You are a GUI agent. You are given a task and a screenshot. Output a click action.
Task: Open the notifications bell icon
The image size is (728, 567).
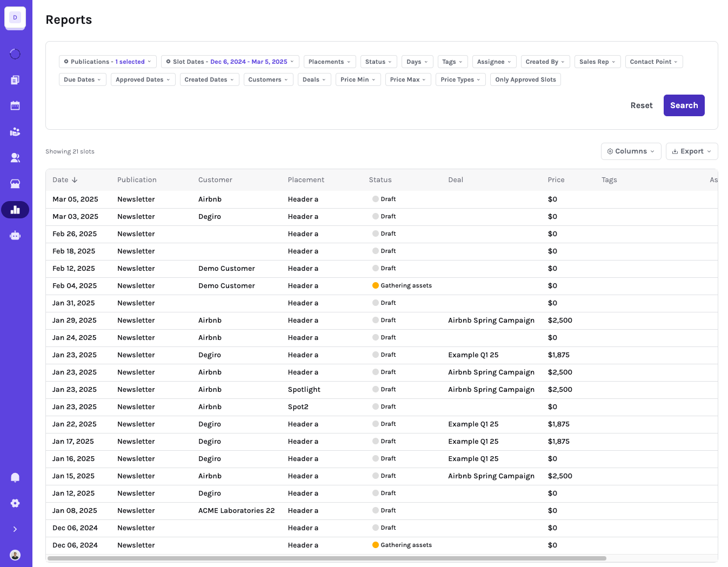coord(15,477)
